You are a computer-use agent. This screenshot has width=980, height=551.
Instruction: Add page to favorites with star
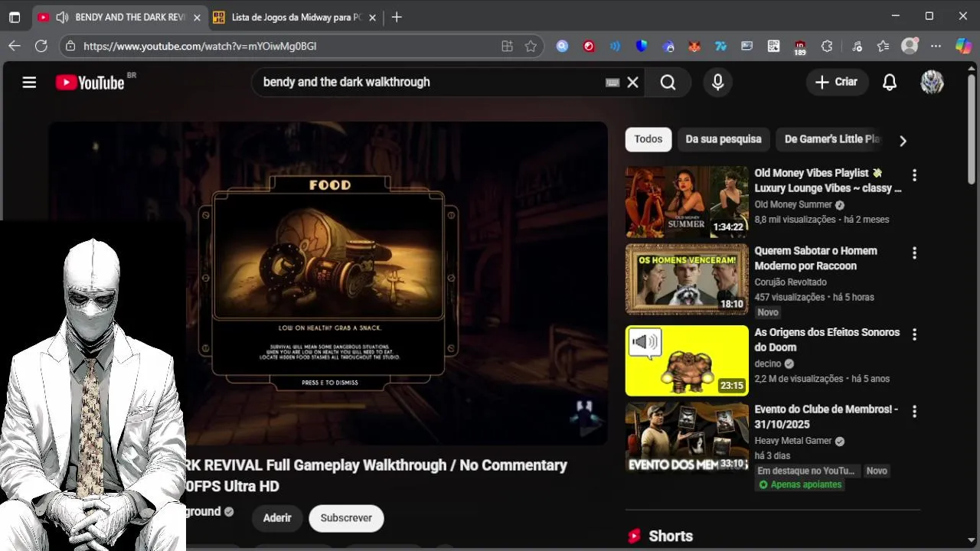coord(531,46)
